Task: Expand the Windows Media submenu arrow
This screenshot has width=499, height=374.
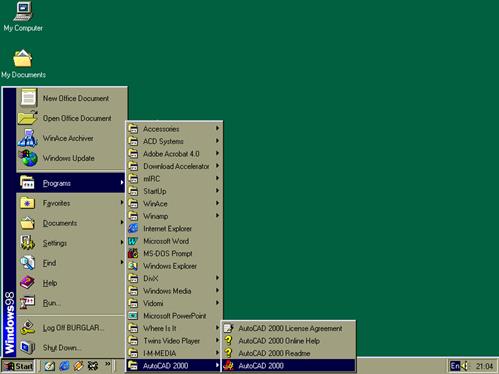Action: click(x=217, y=290)
